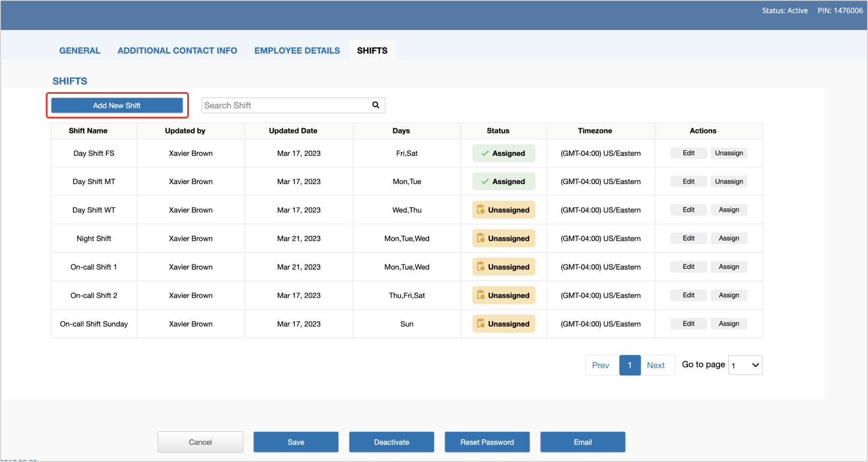Screen dimensions: 868x462
Task: Click Unassigned status badge for Night Shift
Action: coord(503,239)
